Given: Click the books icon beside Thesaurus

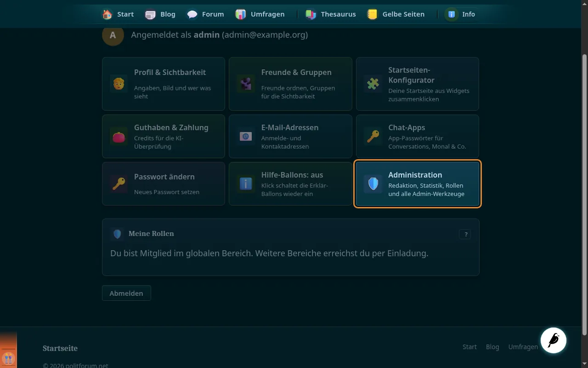Looking at the screenshot, I should pos(311,14).
